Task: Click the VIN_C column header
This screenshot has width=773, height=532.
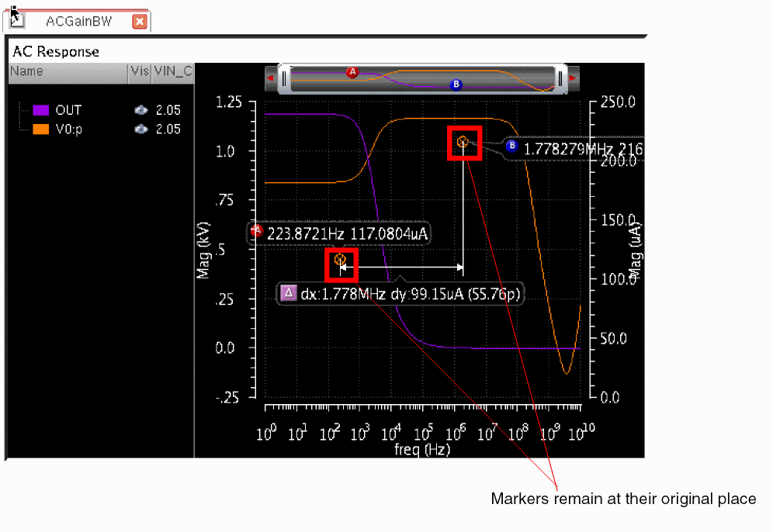Action: [x=172, y=72]
